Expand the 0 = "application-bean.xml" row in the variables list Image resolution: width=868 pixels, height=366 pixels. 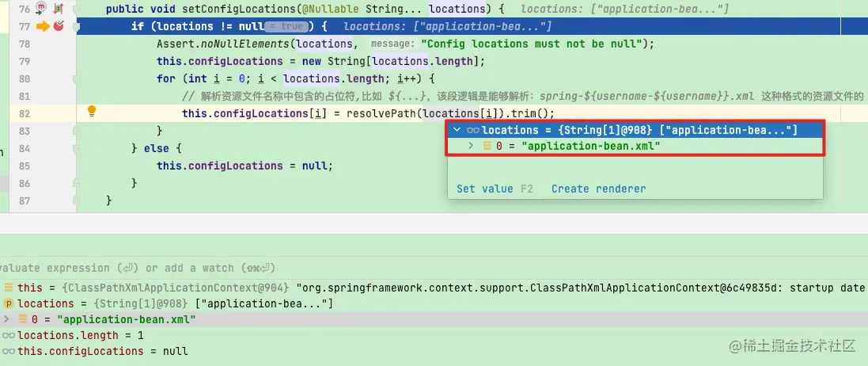click(6, 319)
